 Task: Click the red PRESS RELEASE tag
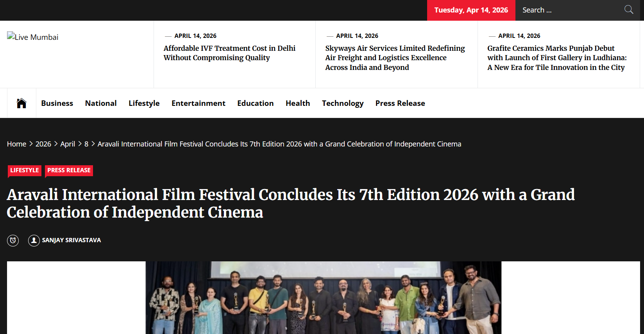click(69, 170)
